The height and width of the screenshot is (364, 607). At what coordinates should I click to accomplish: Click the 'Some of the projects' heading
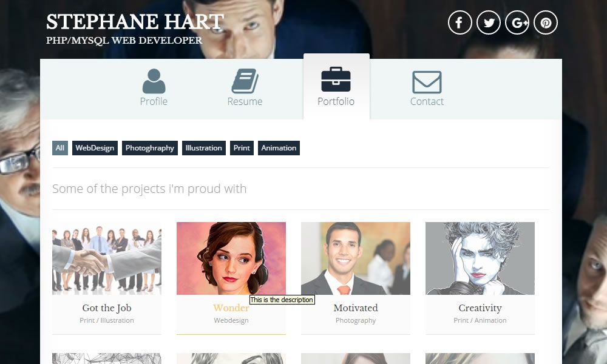[149, 189]
